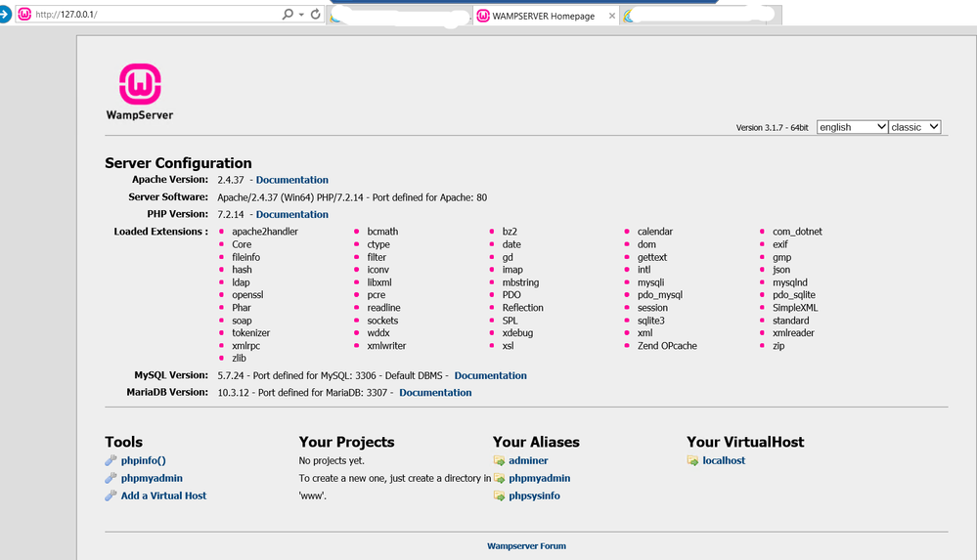Click the 'Your Projects' heading
Viewport: 977px width, 560px height.
[x=346, y=442]
